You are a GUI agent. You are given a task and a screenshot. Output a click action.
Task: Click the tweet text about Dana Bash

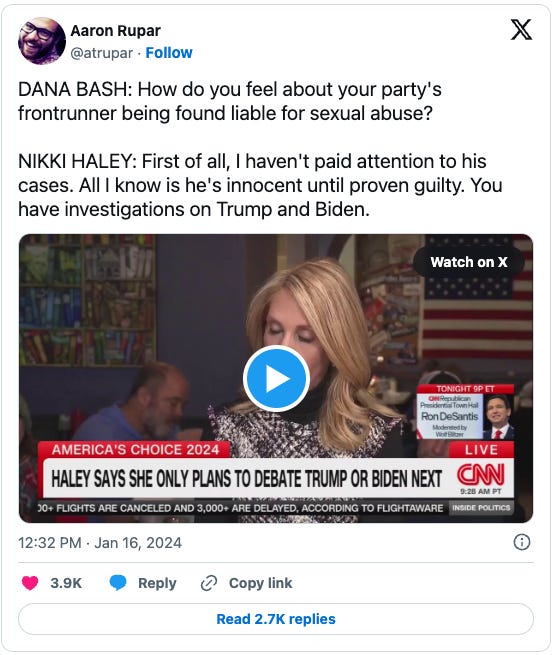coord(260,149)
